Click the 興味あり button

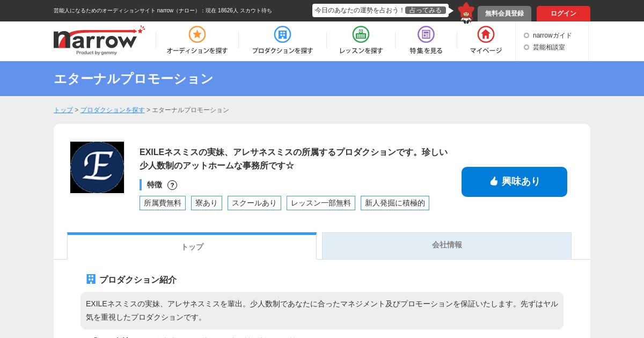514,182
